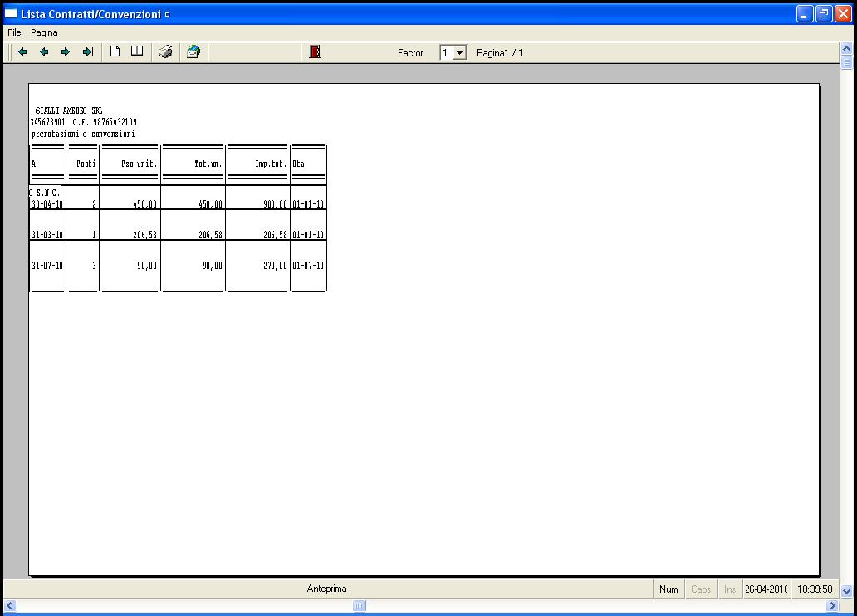The height and width of the screenshot is (616, 857).
Task: Click the red exit door icon
Action: [315, 52]
